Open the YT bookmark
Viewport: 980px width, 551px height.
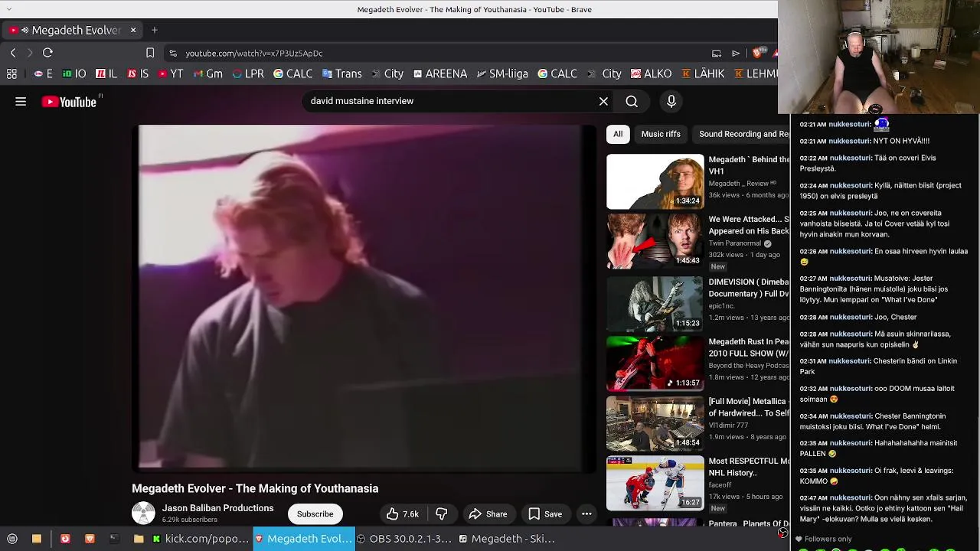[171, 73]
